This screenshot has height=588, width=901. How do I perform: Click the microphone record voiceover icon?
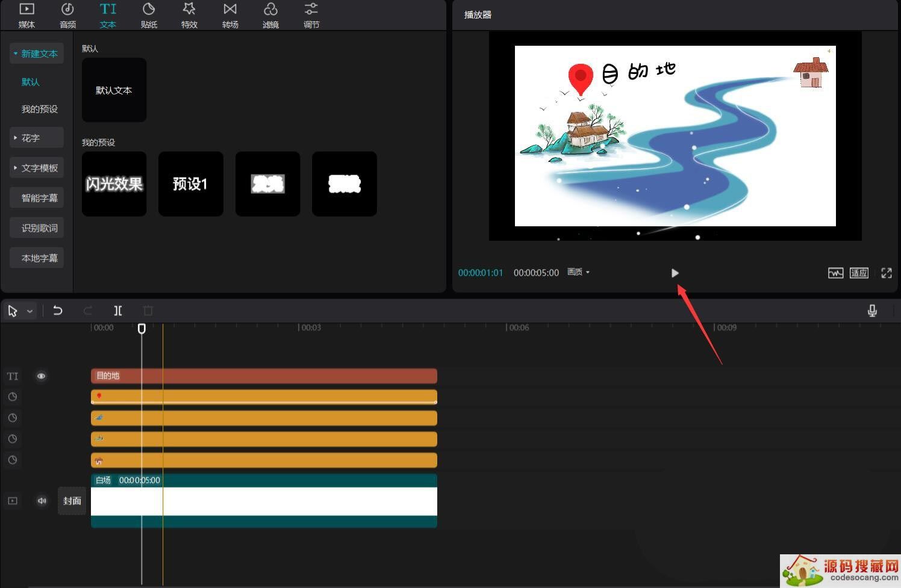coord(871,311)
